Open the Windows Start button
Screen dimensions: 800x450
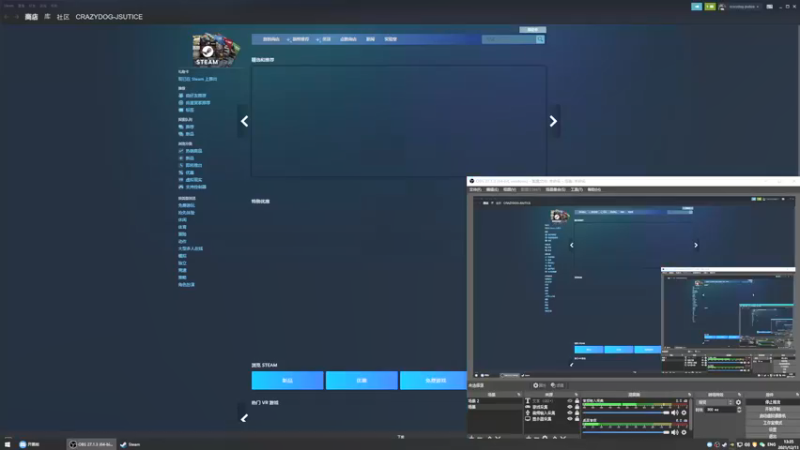point(7,444)
